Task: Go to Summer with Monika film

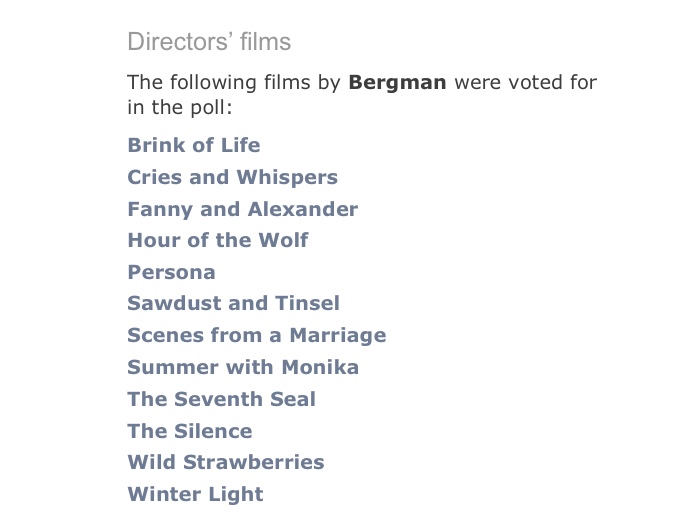Action: (x=243, y=367)
